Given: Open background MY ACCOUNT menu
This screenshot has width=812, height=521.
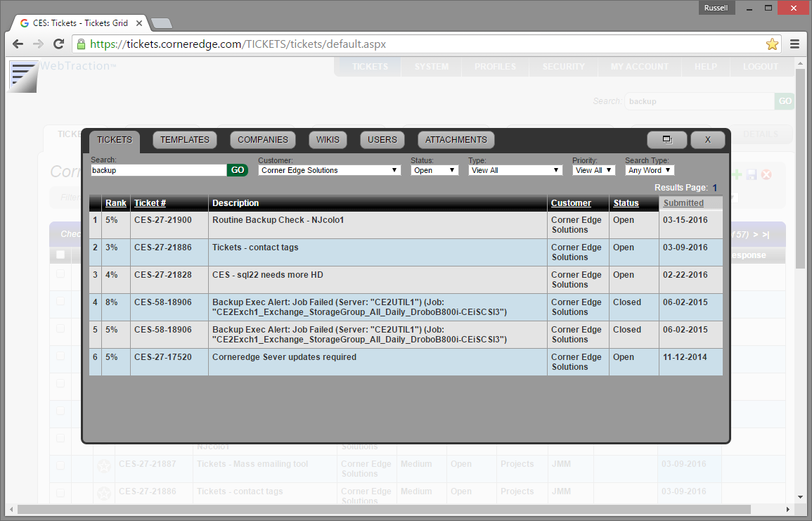Looking at the screenshot, I should pyautogui.click(x=640, y=66).
